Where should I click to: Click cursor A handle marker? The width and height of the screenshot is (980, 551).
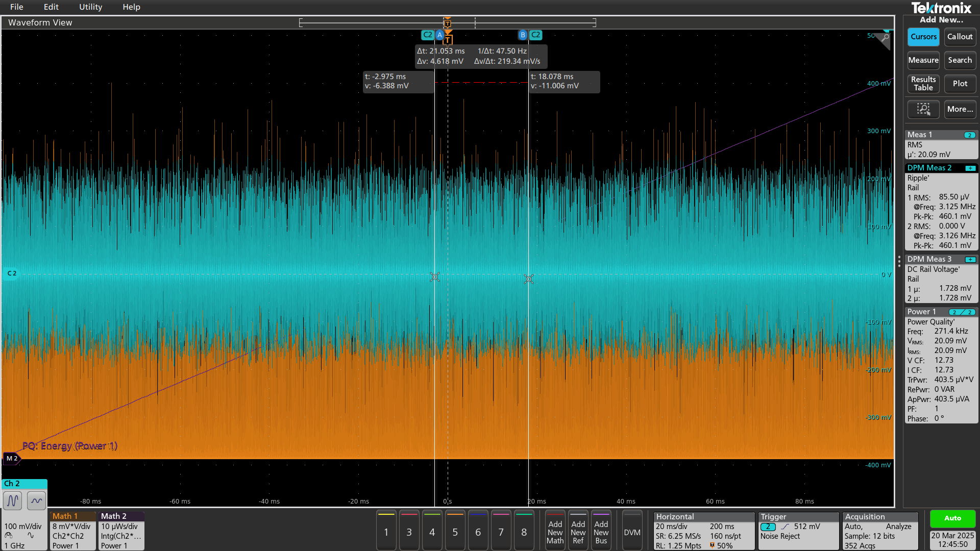[x=439, y=35]
